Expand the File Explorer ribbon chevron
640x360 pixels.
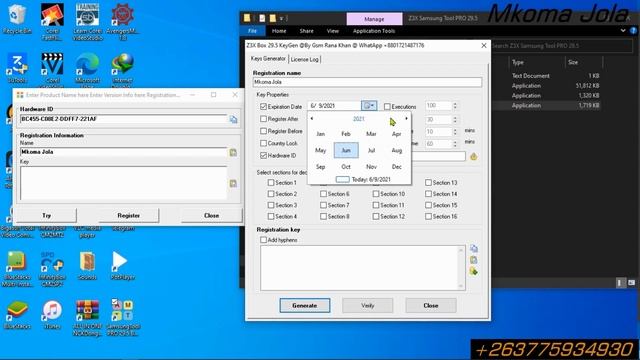pyautogui.click(x=623, y=31)
